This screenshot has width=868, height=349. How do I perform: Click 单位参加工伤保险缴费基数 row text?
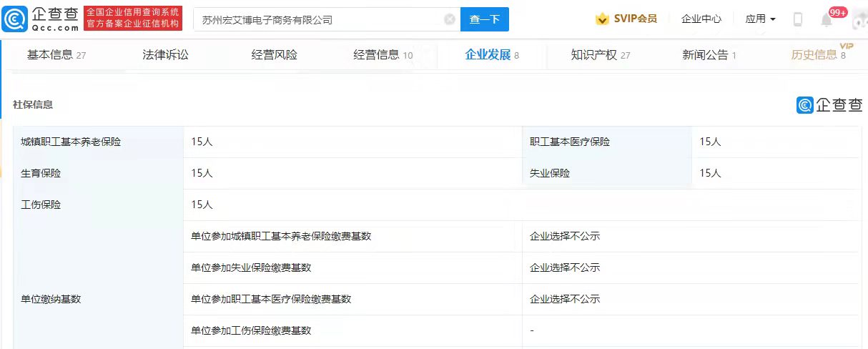click(x=251, y=330)
